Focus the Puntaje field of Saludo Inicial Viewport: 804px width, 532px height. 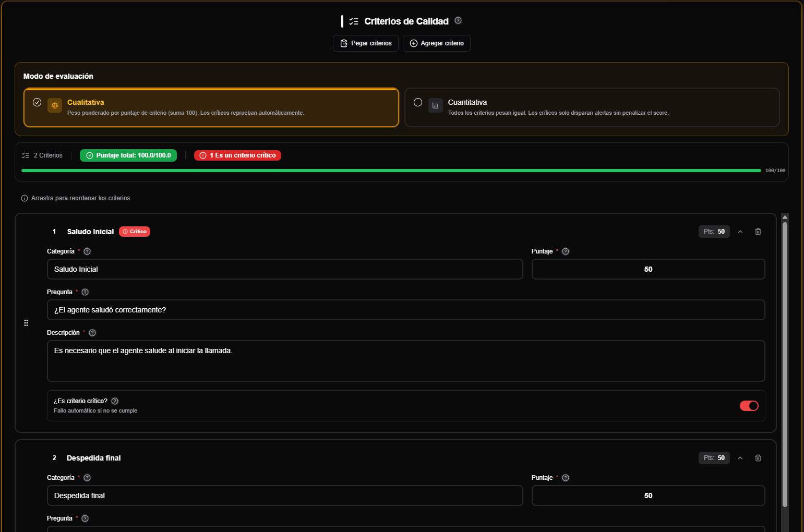(649, 269)
